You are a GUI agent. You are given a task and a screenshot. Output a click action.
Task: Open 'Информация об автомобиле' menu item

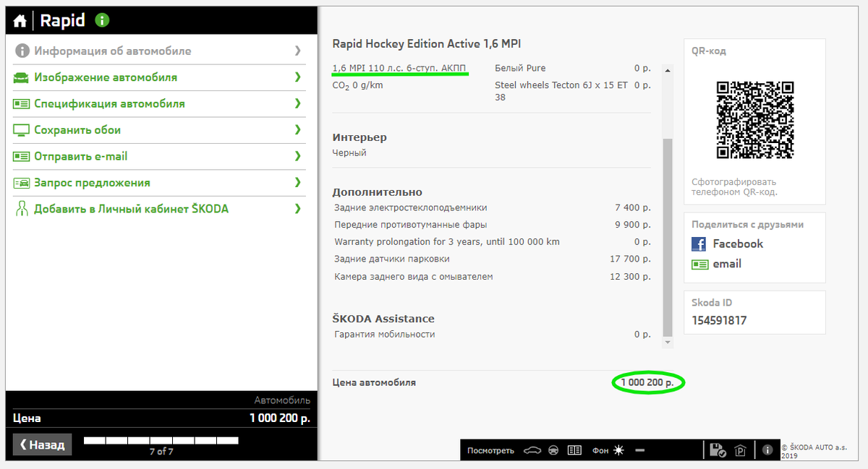pyautogui.click(x=161, y=51)
